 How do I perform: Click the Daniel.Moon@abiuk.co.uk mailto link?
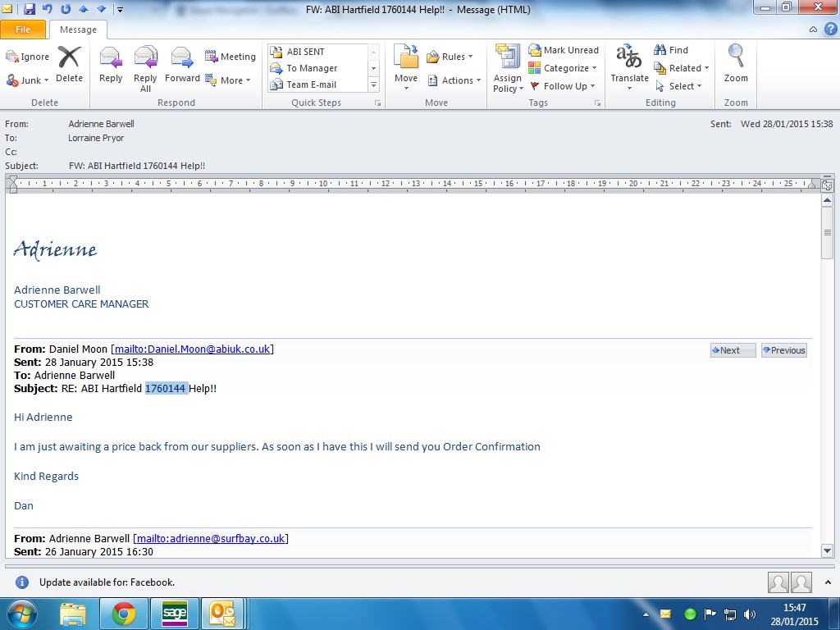tap(192, 349)
